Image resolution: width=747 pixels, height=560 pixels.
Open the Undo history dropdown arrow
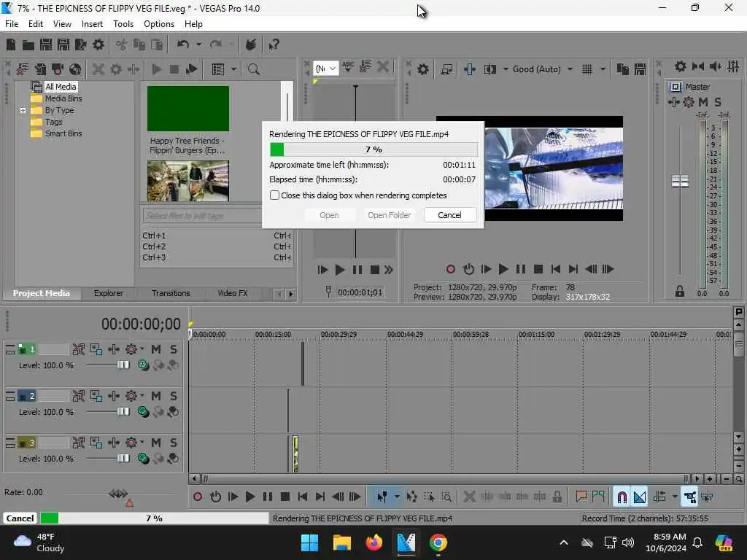198,44
